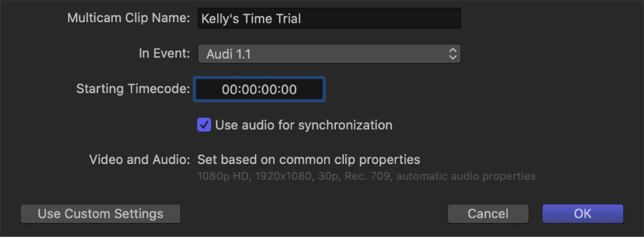
Task: Click the 'Starting Timecode:' label
Action: coord(133,89)
